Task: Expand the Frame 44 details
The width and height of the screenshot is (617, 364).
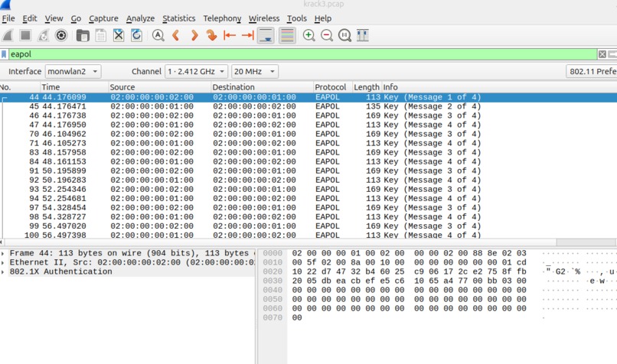Action: [3, 254]
